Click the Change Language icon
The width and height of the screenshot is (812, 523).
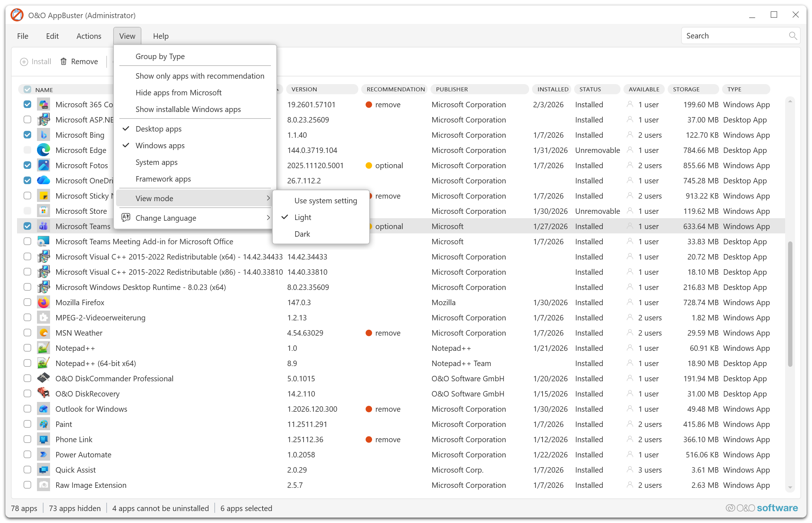pos(126,218)
